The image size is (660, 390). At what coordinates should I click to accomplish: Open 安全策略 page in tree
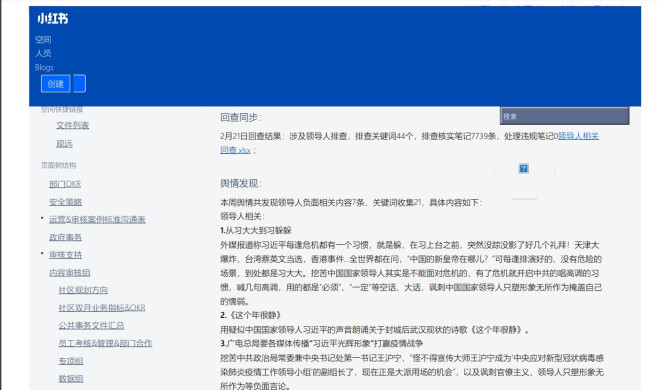click(65, 202)
